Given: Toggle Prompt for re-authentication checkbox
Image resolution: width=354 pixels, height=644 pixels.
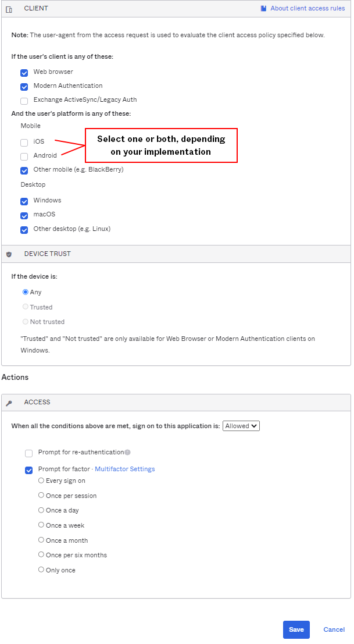Looking at the screenshot, I should (29, 453).
